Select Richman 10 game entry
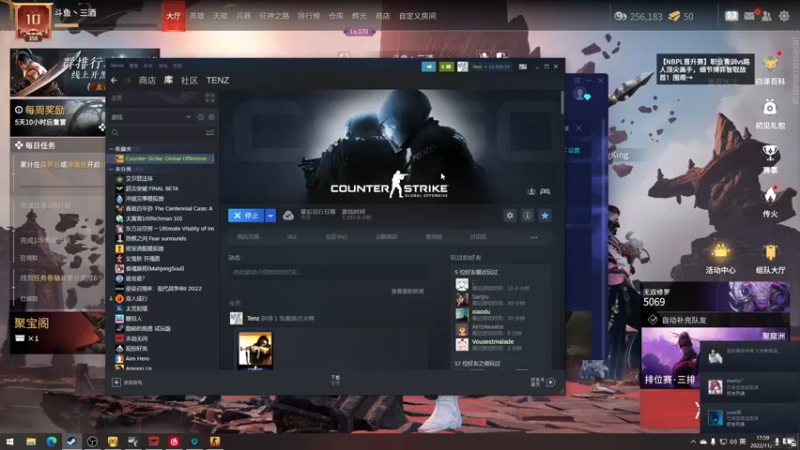 [153, 218]
